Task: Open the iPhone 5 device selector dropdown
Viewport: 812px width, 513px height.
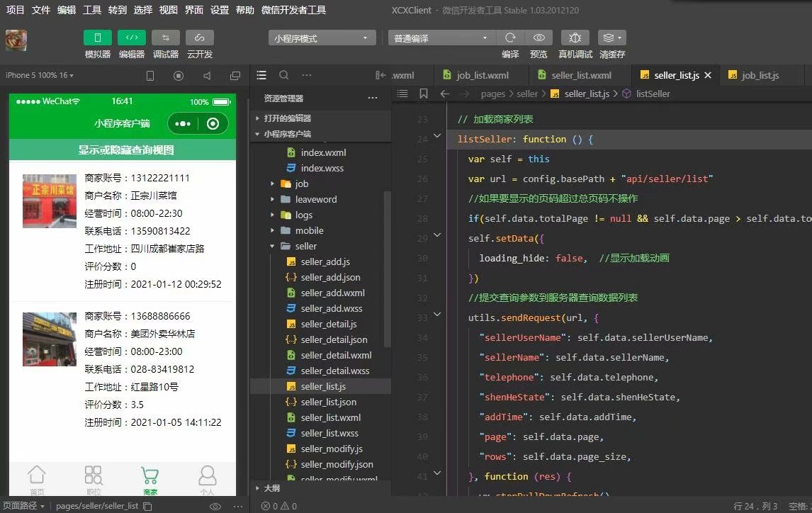Action: (x=40, y=75)
